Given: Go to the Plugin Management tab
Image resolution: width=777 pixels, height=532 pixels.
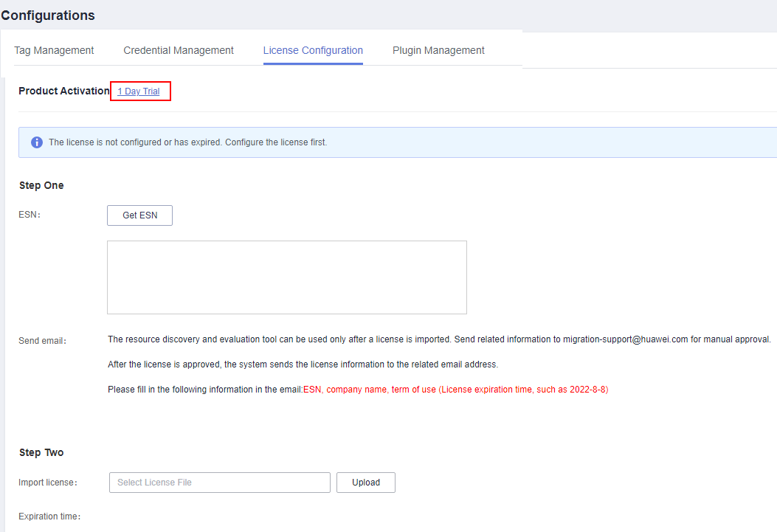Looking at the screenshot, I should [438, 50].
